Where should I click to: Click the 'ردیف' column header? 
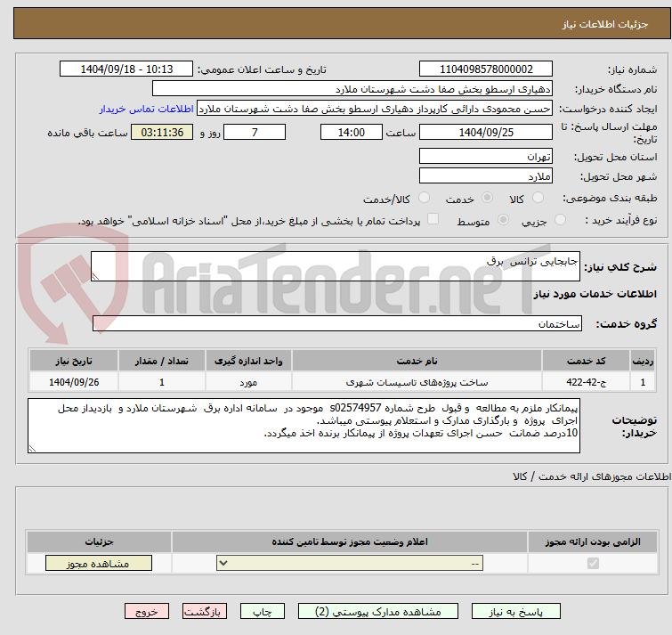(643, 361)
